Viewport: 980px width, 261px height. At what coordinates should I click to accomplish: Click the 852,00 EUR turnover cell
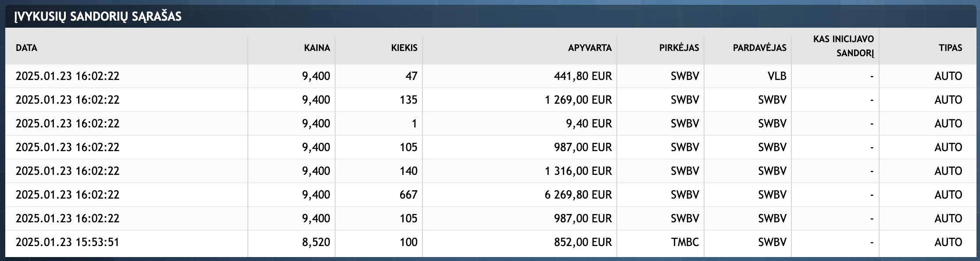pyautogui.click(x=583, y=242)
